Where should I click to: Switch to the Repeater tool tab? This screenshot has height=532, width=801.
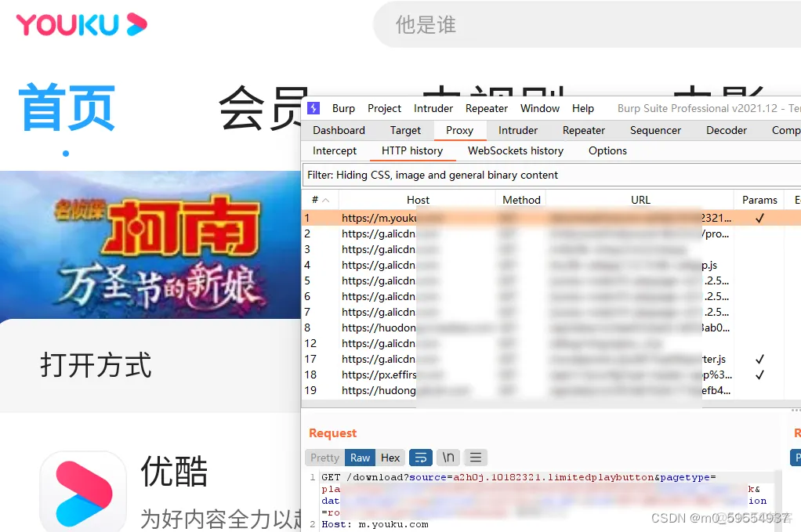point(583,130)
